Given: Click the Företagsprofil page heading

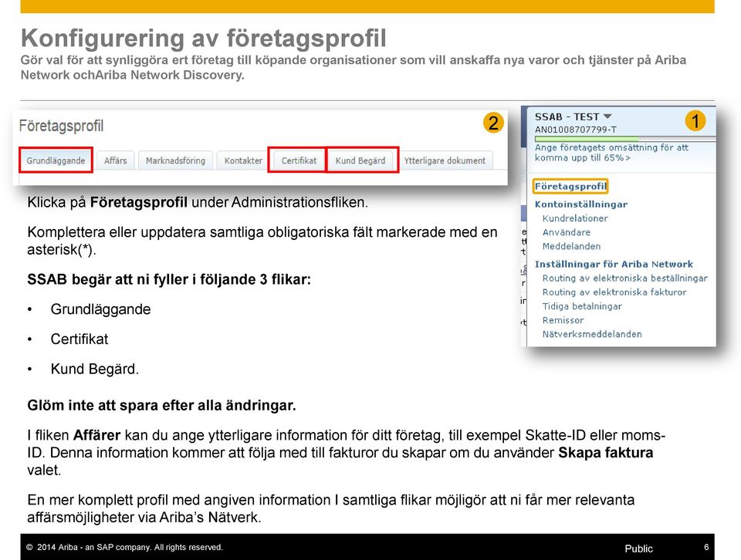Looking at the screenshot, I should (61, 126).
